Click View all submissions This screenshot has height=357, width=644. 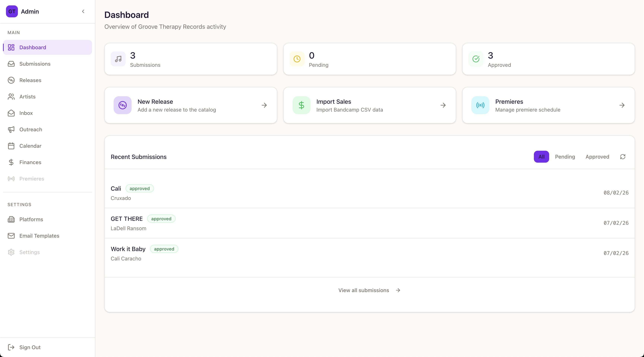pos(364,290)
